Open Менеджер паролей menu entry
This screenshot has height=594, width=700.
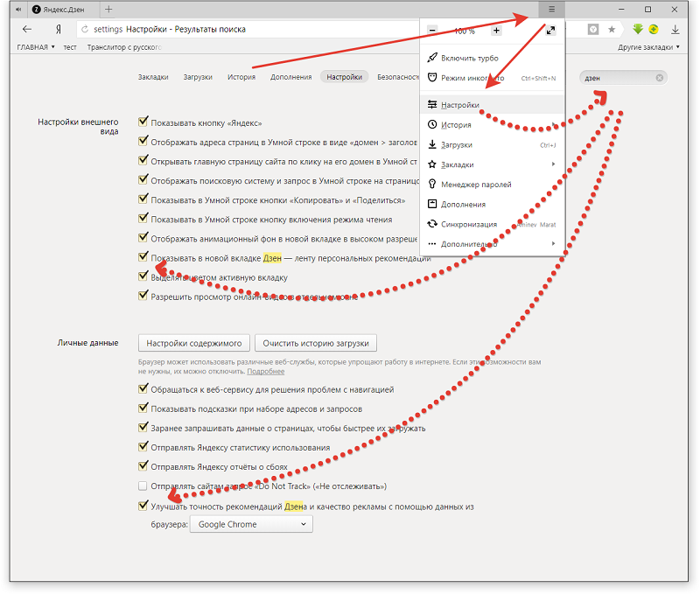point(493,185)
